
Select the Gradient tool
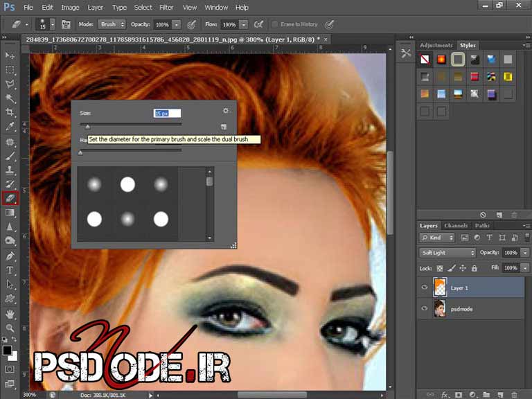click(x=10, y=213)
